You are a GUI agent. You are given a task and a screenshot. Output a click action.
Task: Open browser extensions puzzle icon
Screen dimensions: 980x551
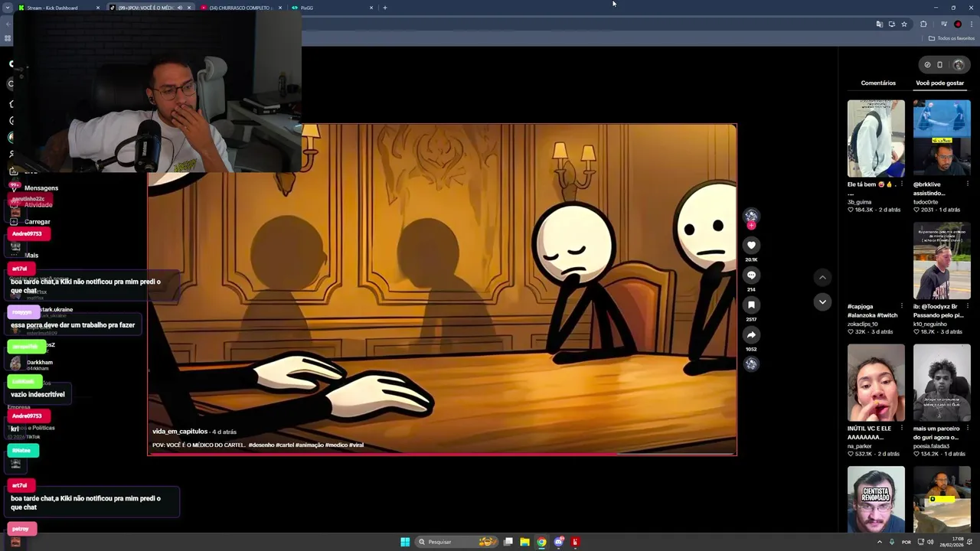tap(923, 24)
